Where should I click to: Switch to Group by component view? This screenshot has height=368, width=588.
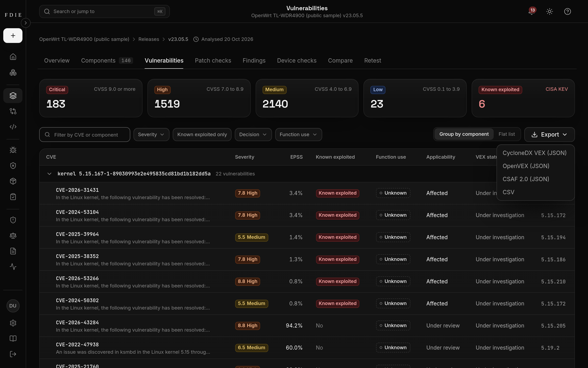click(464, 134)
